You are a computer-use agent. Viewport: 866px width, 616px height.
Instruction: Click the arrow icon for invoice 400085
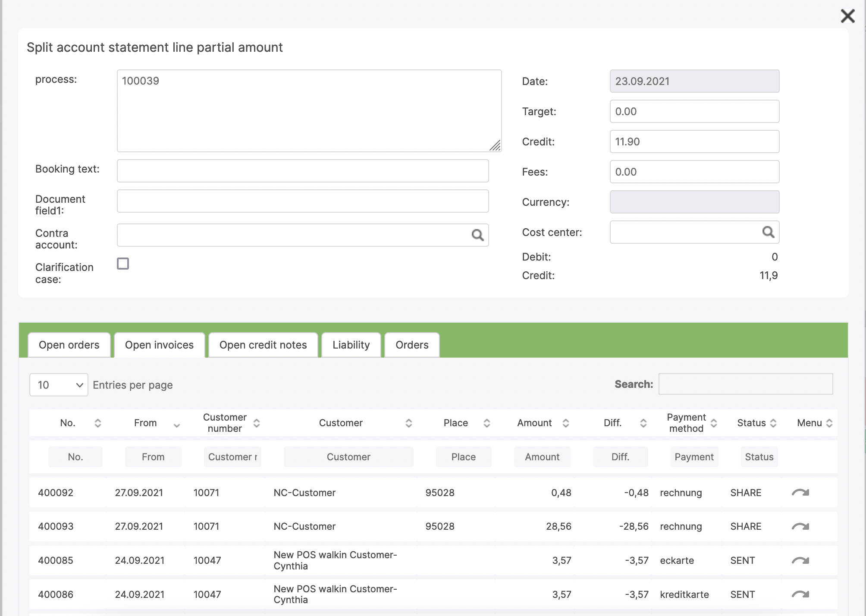tap(800, 560)
